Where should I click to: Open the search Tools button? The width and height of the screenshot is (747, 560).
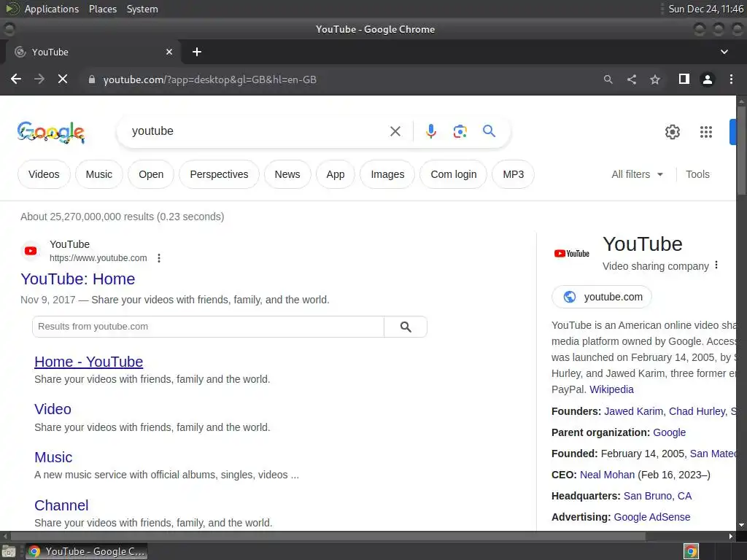(x=697, y=174)
